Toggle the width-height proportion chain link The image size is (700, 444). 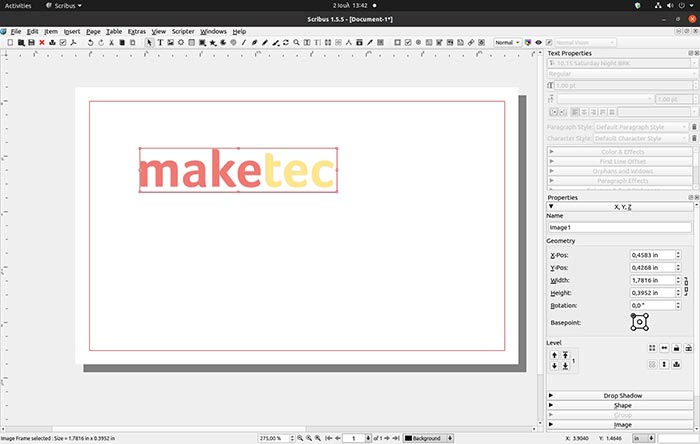point(687,286)
